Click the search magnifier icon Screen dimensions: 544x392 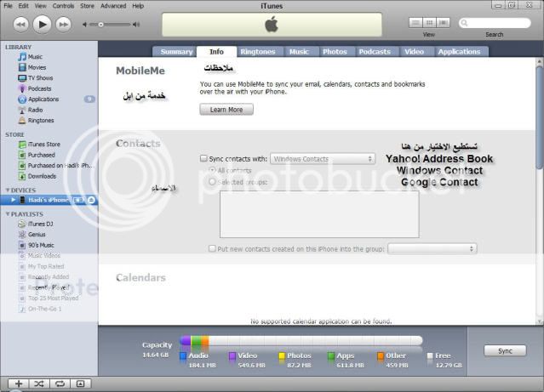coord(464,23)
